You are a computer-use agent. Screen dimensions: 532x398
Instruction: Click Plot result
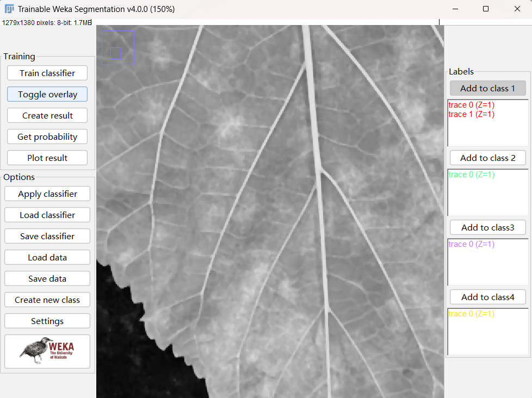pyautogui.click(x=47, y=158)
